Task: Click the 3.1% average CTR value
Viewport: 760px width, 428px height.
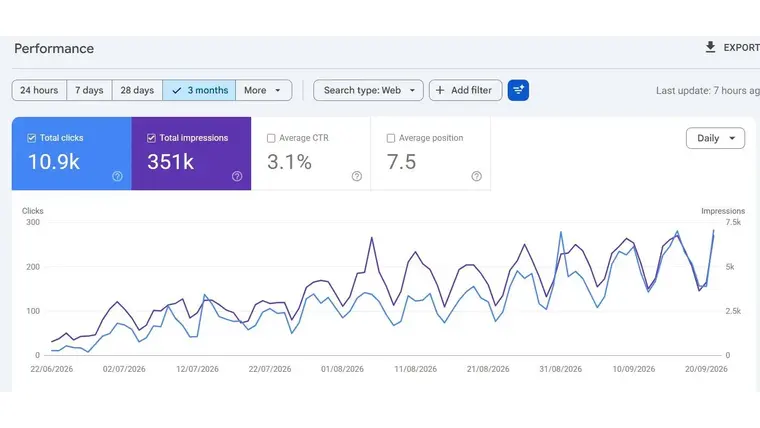Action: point(289,162)
